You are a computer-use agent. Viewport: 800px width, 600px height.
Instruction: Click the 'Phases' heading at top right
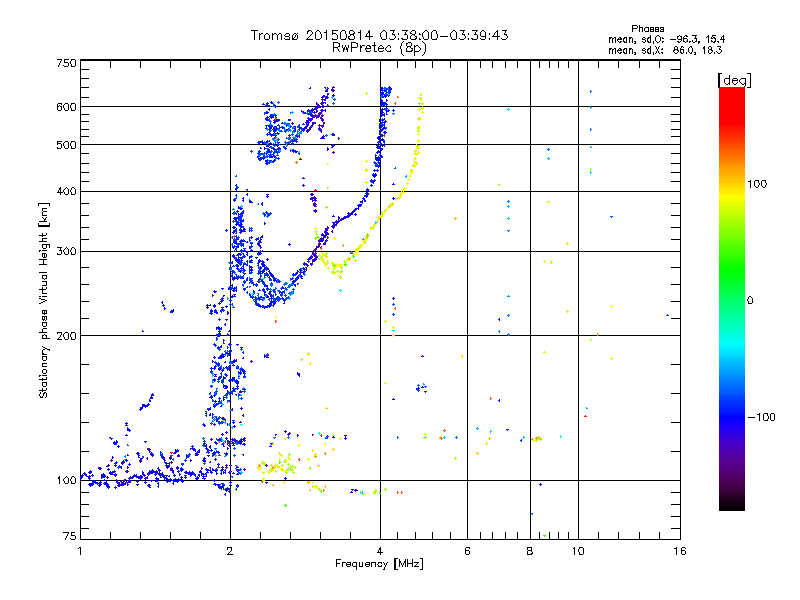(x=647, y=29)
